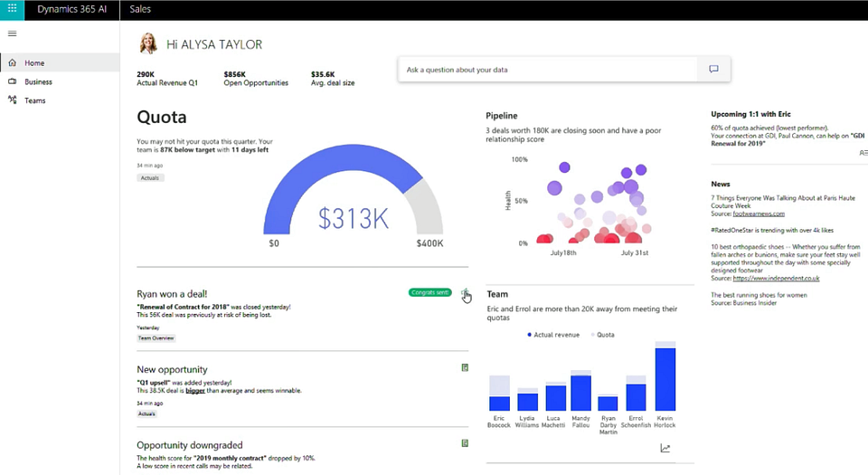The height and width of the screenshot is (475, 868).
Task: Click the Business icon in sidebar
Action: click(x=12, y=81)
